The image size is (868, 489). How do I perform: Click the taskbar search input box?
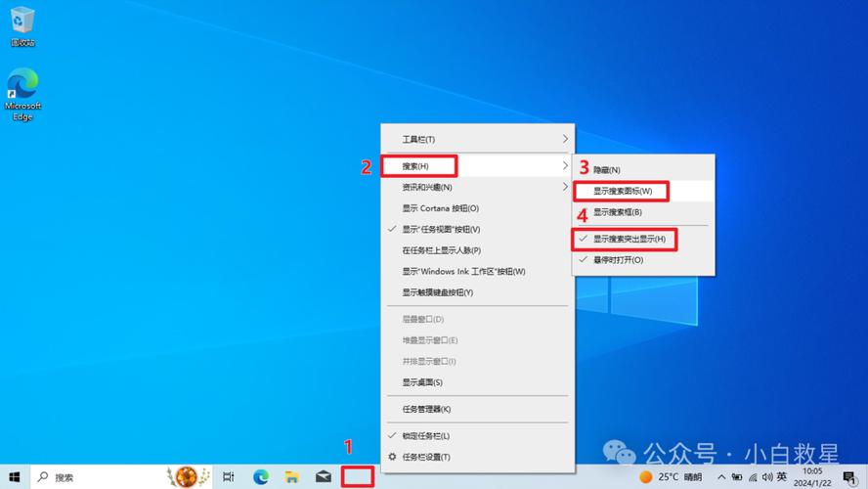120,477
